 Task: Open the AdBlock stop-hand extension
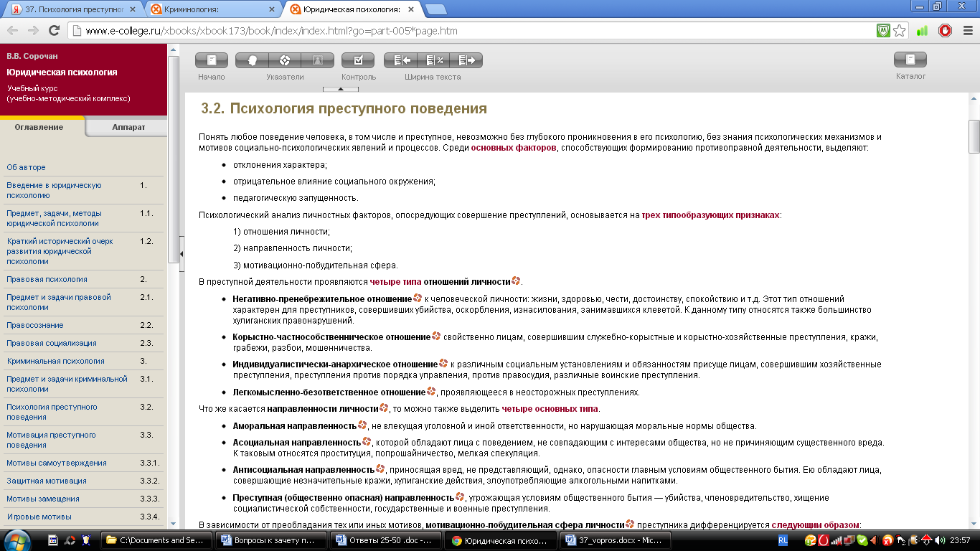[945, 31]
